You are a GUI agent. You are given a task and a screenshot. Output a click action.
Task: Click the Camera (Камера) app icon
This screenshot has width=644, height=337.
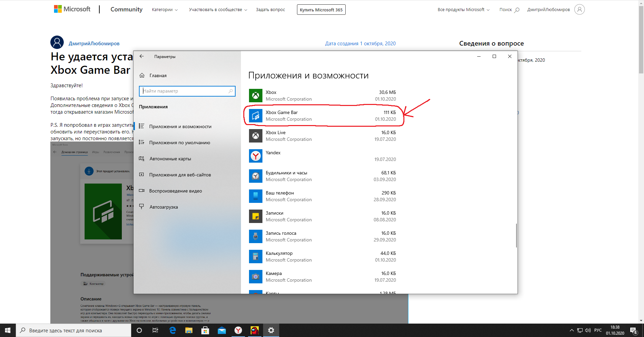(255, 277)
